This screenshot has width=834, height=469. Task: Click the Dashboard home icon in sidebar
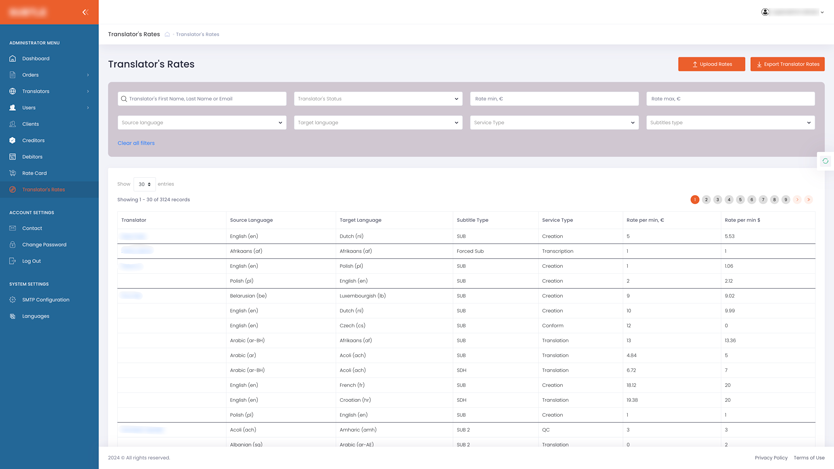click(x=13, y=59)
